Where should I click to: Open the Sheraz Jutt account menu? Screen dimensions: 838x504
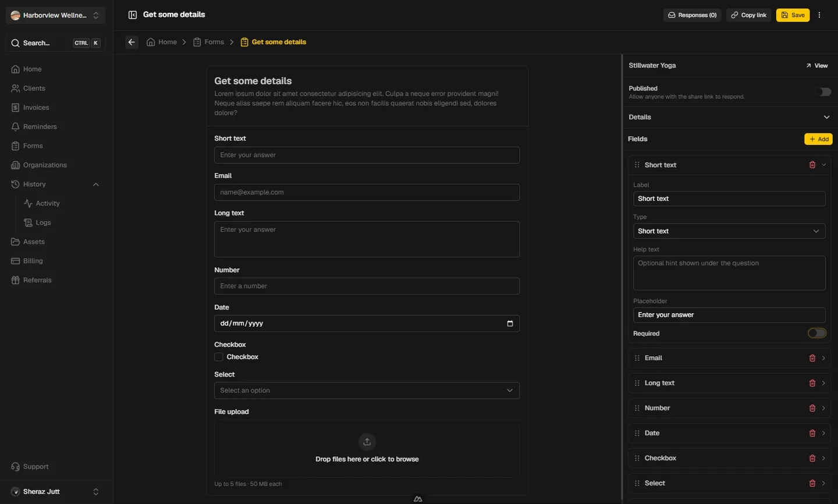click(55, 492)
